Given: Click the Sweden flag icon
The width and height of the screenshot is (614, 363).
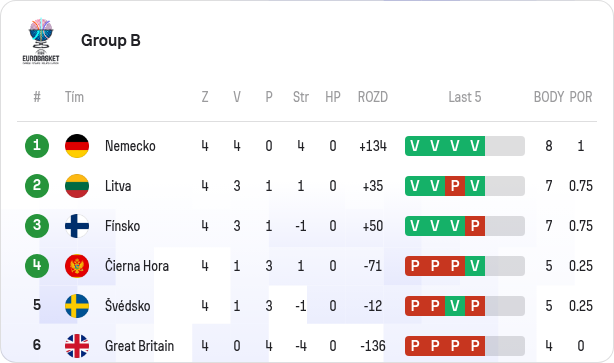Looking at the screenshot, I should click(77, 306).
